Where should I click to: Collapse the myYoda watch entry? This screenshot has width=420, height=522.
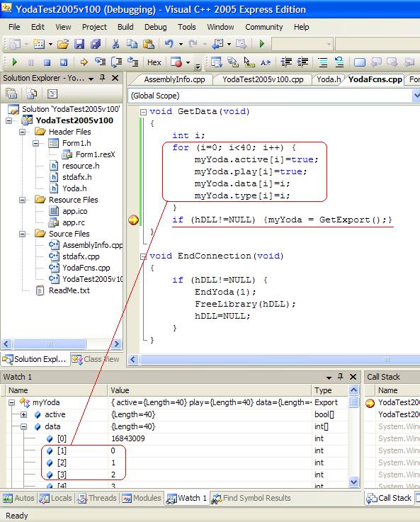click(11, 403)
